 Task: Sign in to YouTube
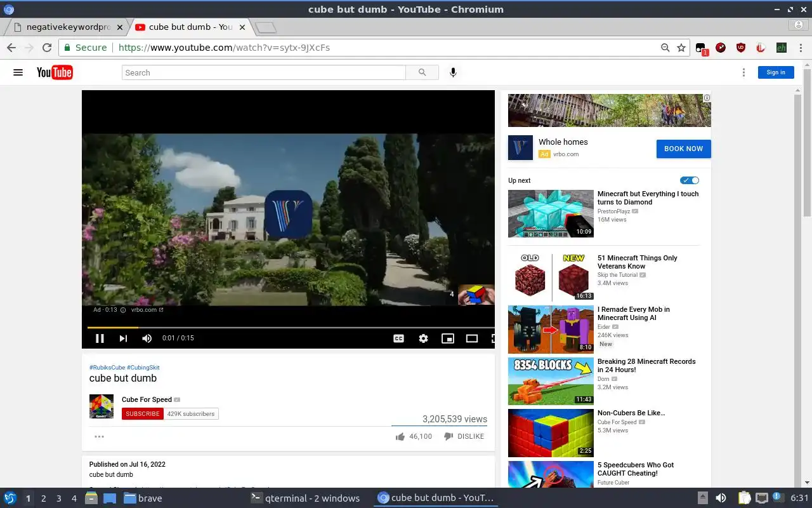776,72
